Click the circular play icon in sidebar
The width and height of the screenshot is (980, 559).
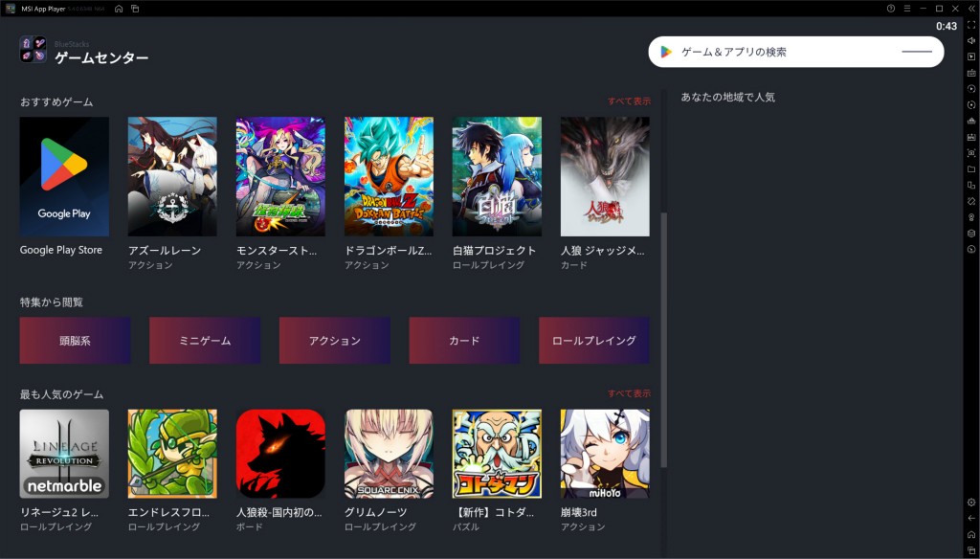[971, 89]
